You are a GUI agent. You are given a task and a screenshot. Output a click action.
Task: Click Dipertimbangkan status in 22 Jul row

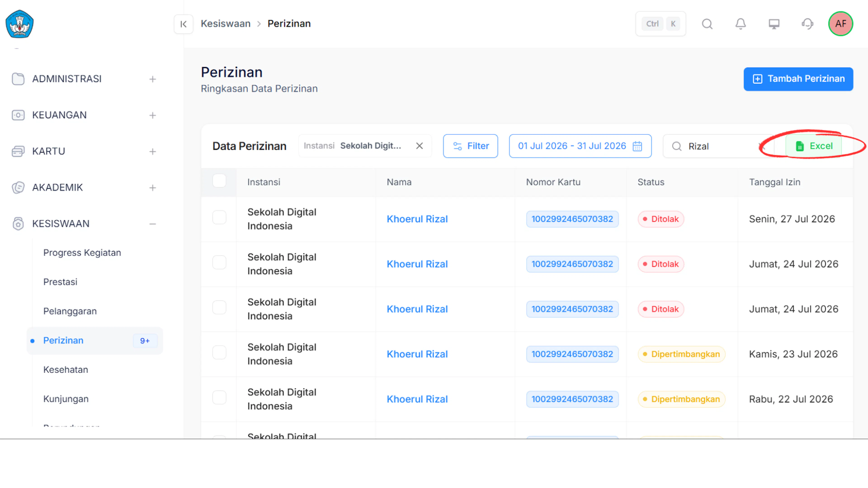click(681, 399)
